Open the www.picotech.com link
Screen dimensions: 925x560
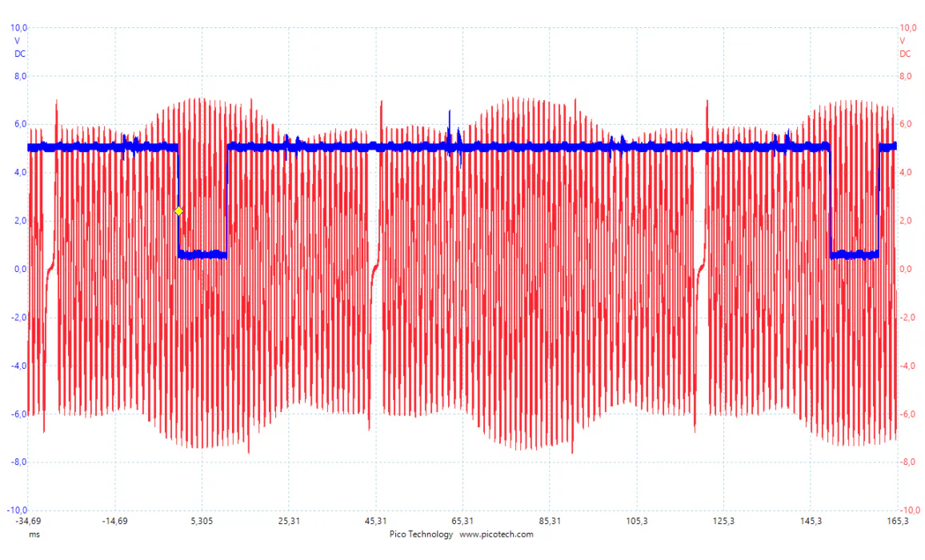click(x=496, y=534)
